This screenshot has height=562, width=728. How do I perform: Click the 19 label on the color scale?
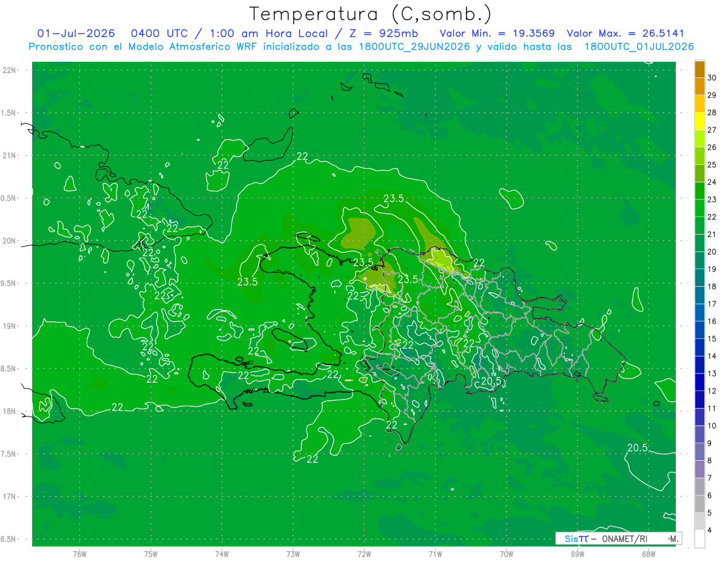(x=712, y=269)
